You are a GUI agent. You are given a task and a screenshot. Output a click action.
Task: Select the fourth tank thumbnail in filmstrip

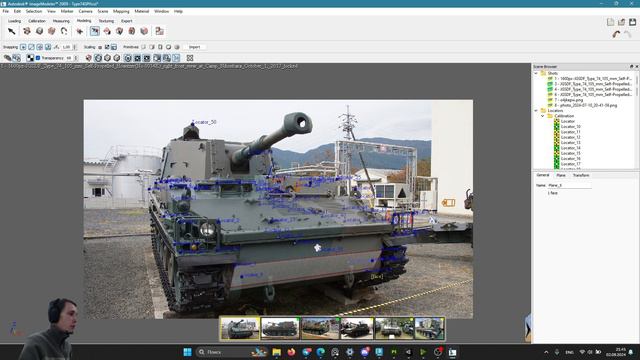click(x=357, y=329)
